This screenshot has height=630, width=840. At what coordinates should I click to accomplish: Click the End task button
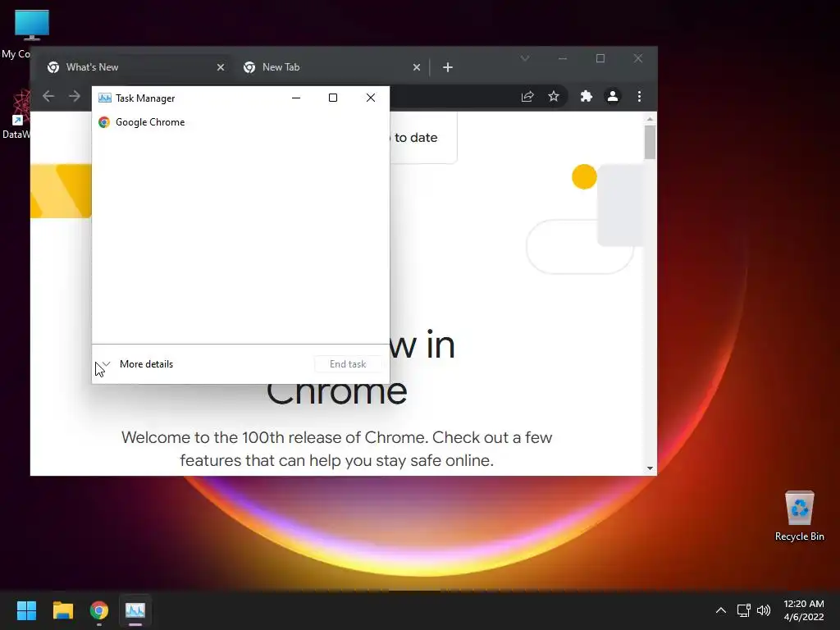coord(348,364)
